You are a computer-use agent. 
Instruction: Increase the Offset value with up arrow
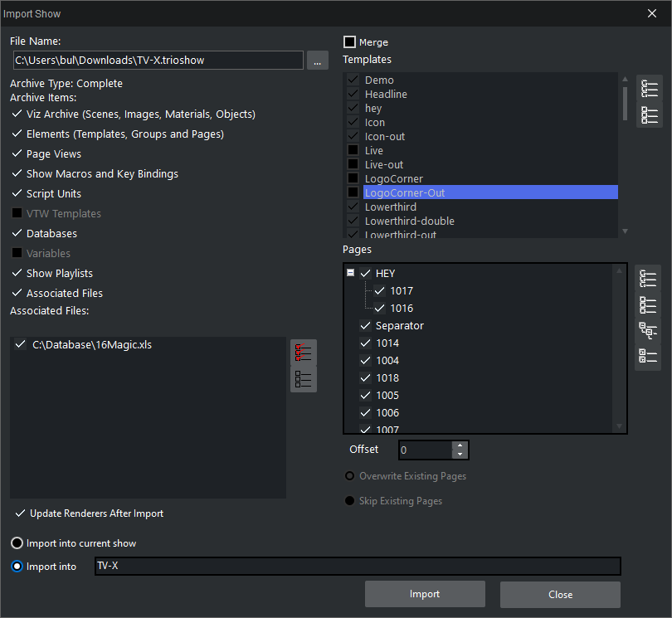[460, 445]
